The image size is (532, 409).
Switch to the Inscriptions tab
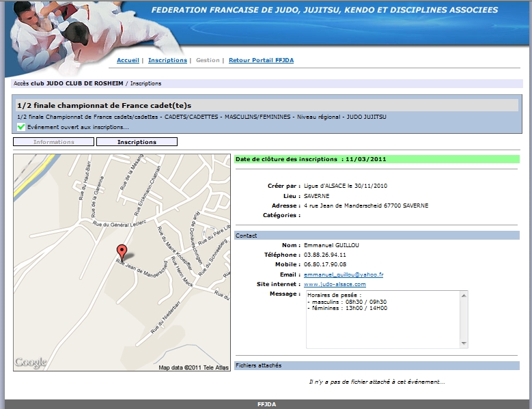137,142
